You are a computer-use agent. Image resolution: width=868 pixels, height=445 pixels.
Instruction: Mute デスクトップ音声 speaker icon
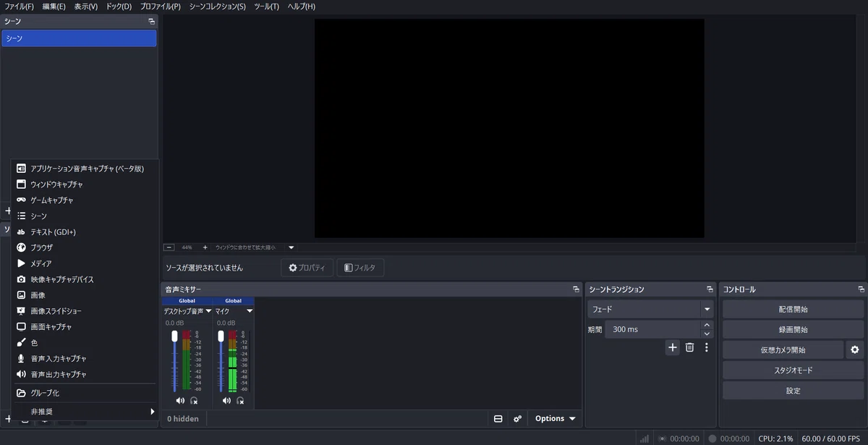click(180, 400)
